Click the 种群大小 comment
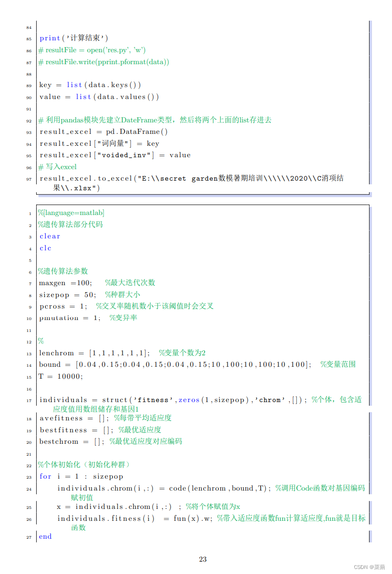Viewport: 392px width, 574px height. click(x=123, y=295)
